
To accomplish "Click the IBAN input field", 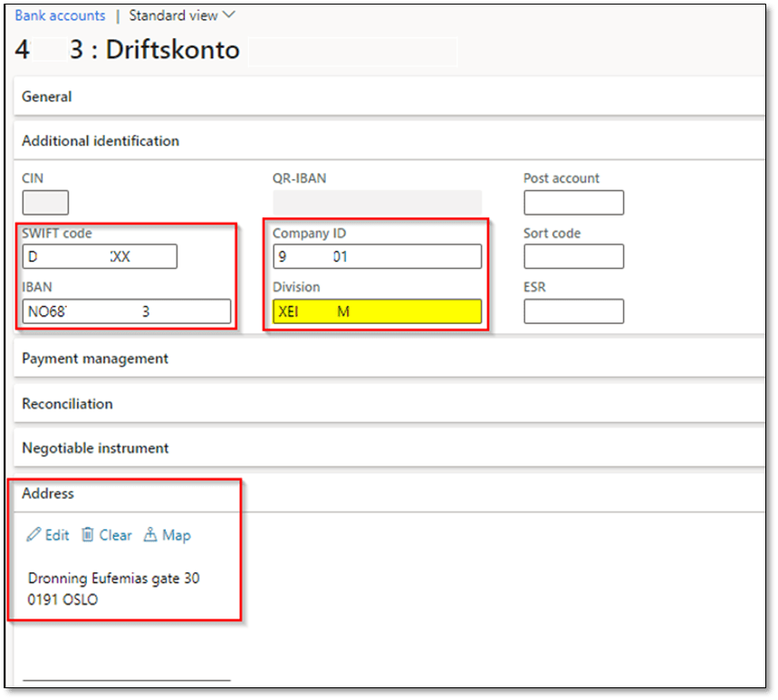I will click(127, 312).
